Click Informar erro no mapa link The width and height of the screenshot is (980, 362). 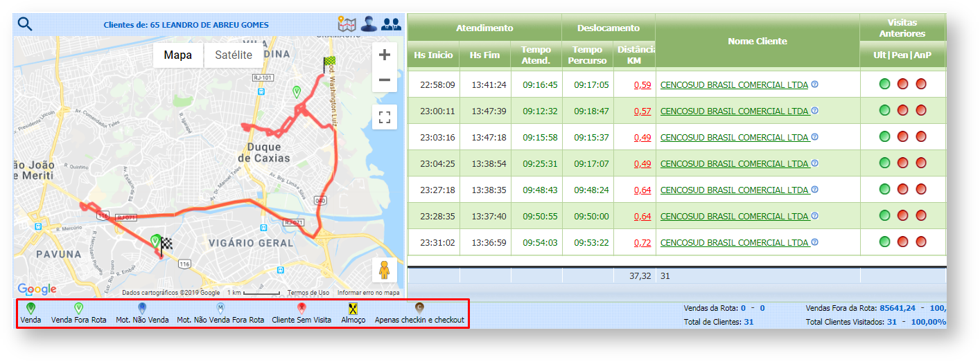pyautogui.click(x=368, y=293)
